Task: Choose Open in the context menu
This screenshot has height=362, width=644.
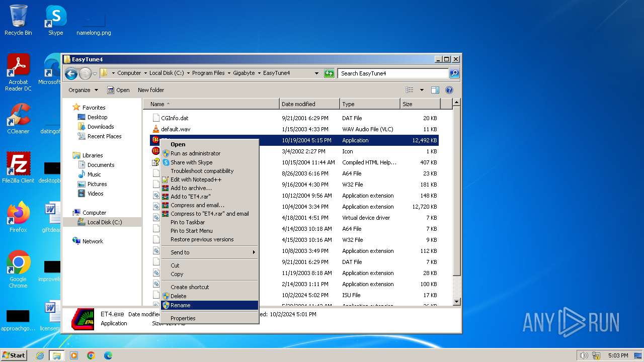Action: [209, 144]
